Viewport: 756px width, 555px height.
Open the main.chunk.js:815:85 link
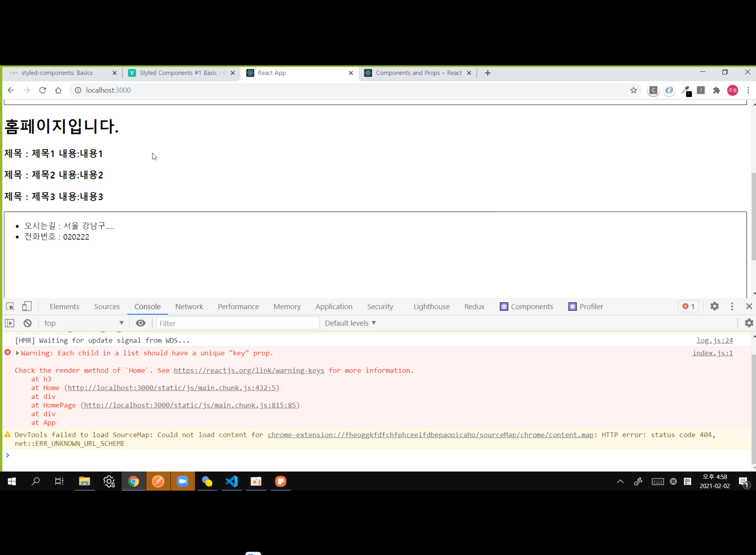(x=190, y=405)
